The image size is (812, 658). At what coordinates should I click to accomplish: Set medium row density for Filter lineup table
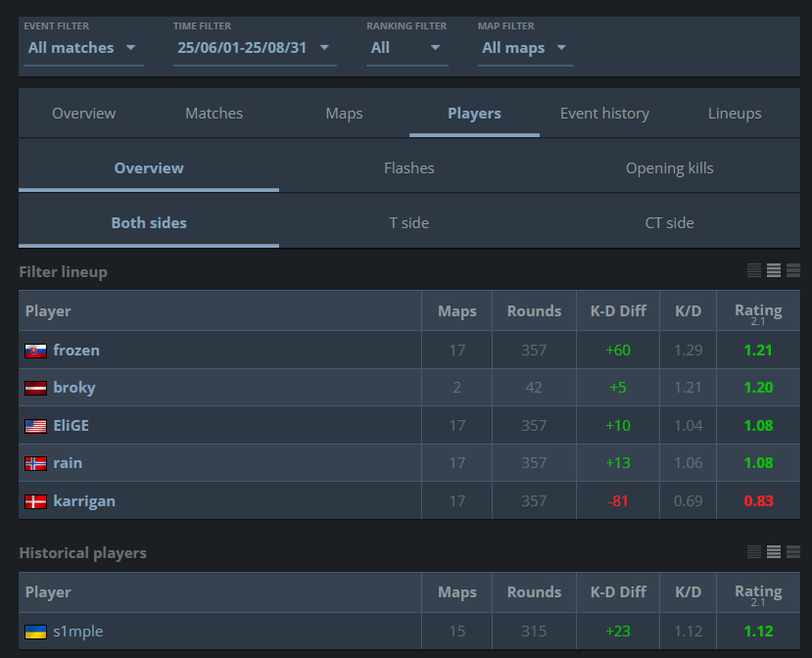pos(774,270)
